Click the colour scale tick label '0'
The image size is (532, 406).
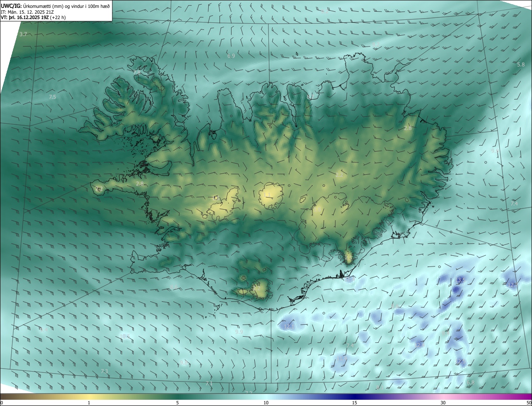point(2,403)
